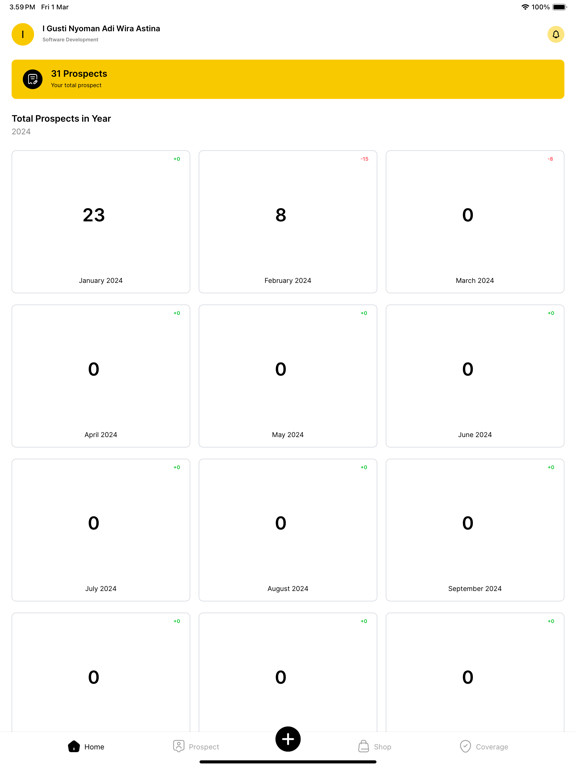Viewport: 576px width, 768px height.
Task: Open the notification bell icon
Action: (555, 34)
